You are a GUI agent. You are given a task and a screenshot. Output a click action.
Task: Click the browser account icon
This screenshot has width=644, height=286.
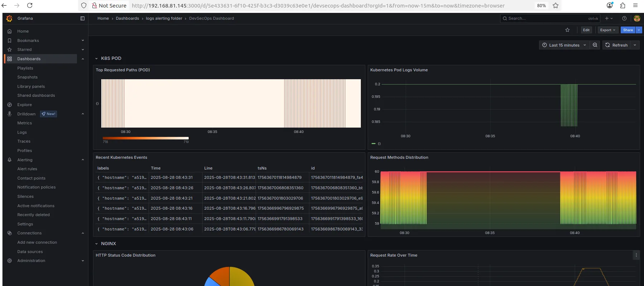610,5
